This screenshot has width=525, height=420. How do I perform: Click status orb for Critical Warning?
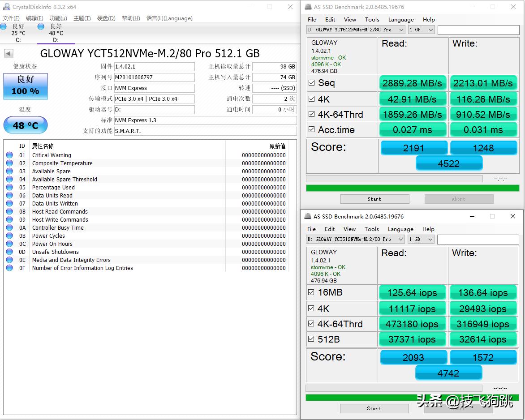click(x=9, y=155)
